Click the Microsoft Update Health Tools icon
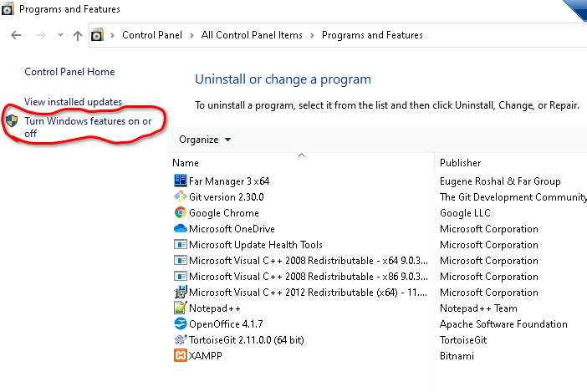This screenshot has width=587, height=392. click(180, 244)
